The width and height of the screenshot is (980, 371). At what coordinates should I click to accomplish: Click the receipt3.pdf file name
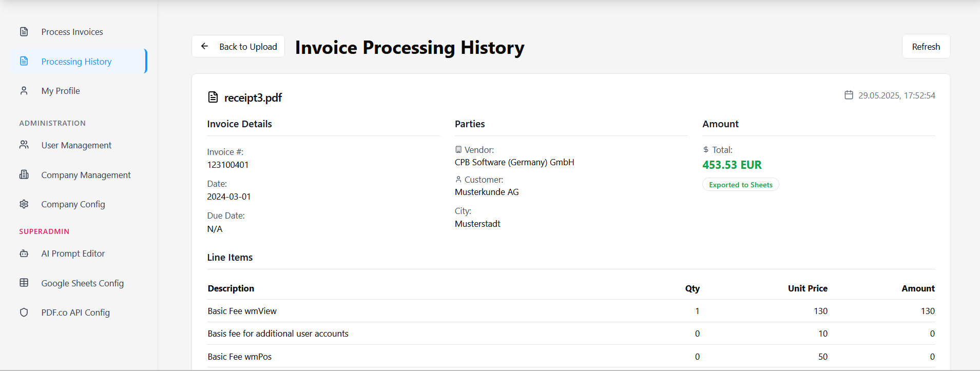coord(253,97)
